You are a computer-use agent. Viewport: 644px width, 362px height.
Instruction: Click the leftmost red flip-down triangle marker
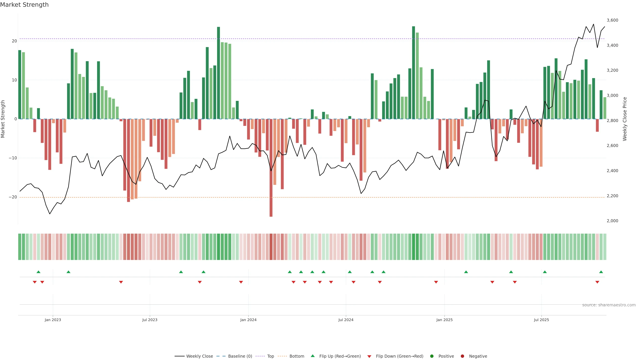tap(35, 282)
